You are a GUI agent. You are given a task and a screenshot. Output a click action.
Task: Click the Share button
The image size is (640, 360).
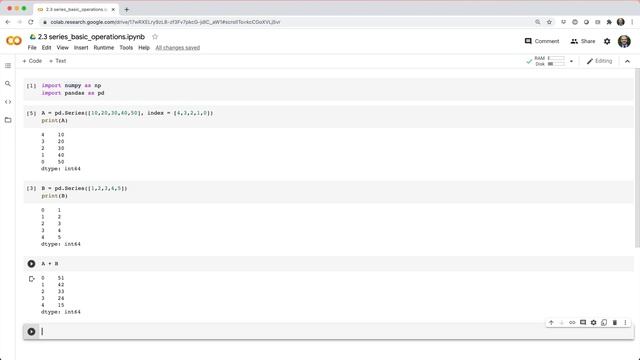tap(582, 41)
